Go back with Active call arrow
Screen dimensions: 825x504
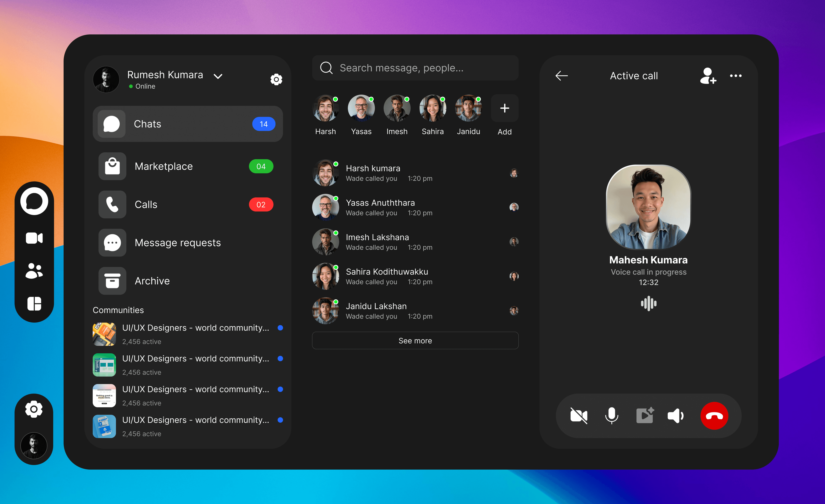point(562,76)
